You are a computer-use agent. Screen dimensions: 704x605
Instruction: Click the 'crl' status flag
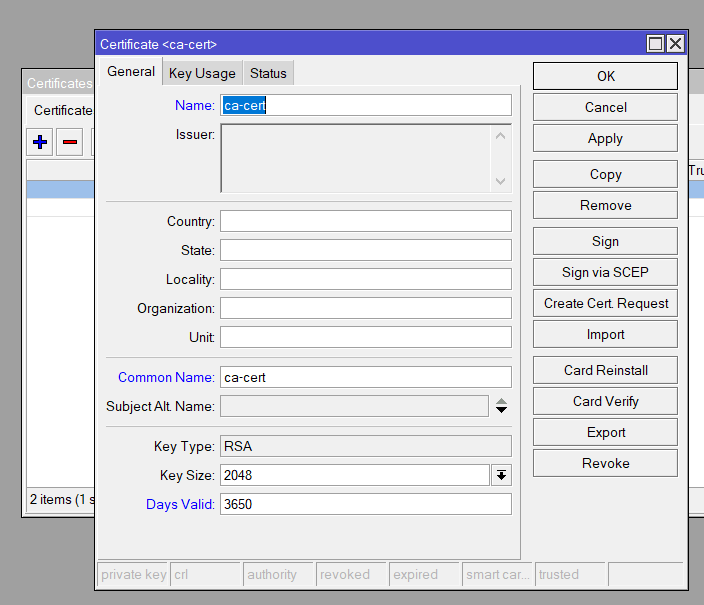[206, 574]
